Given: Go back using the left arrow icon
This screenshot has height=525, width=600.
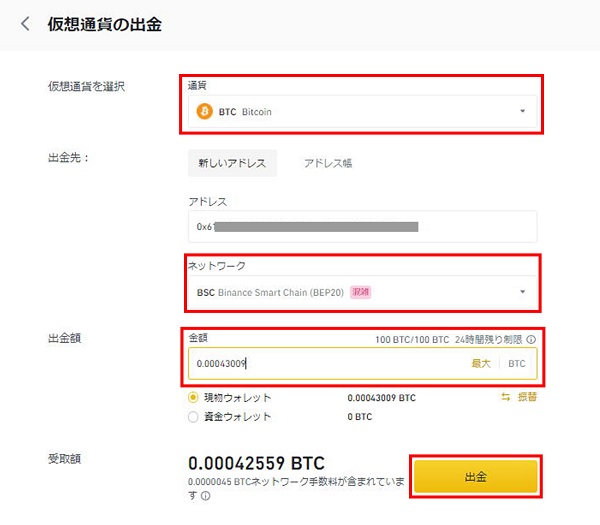Looking at the screenshot, I should click(25, 24).
